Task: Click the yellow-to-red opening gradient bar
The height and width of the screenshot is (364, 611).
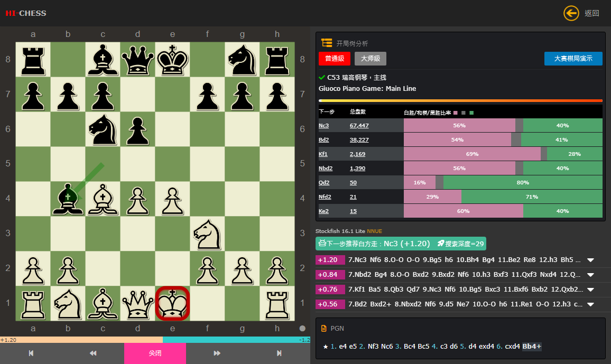Action: tap(460, 101)
